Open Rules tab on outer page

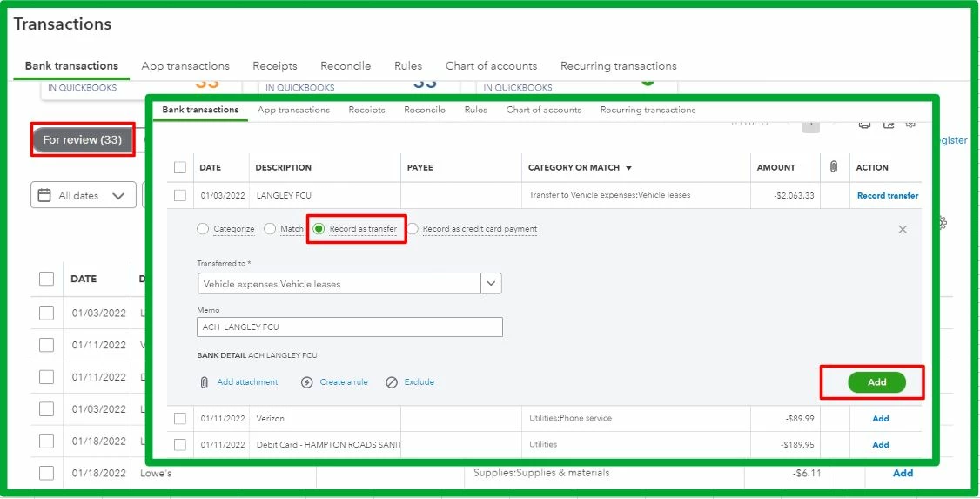tap(408, 65)
